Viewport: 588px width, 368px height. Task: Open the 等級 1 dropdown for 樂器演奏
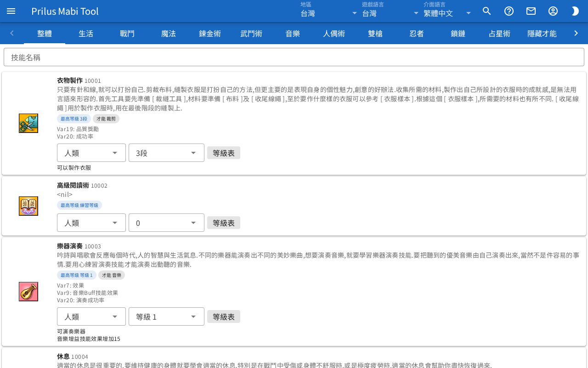coord(166,316)
